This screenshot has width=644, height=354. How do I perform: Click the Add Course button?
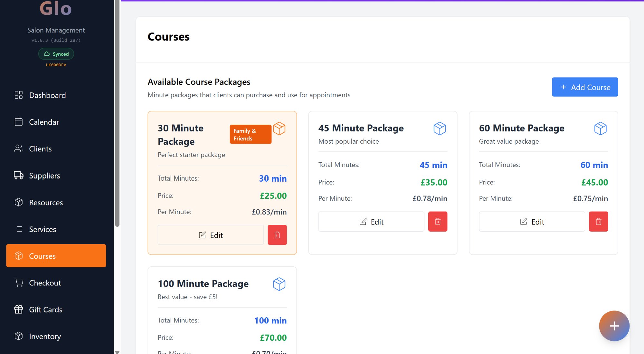tap(585, 87)
